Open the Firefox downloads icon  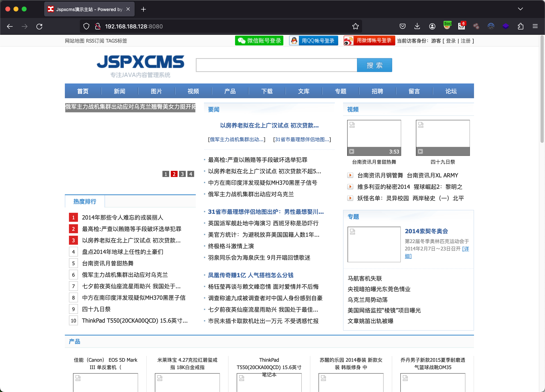417,26
